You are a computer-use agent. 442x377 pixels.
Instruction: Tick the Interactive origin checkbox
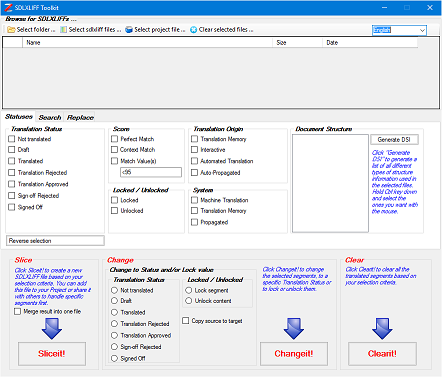(x=194, y=149)
